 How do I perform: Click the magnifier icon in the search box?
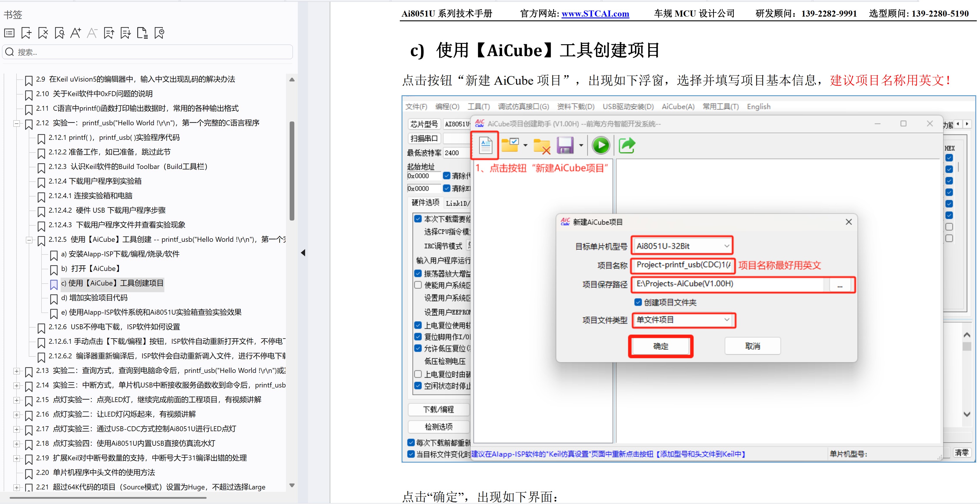coord(10,52)
